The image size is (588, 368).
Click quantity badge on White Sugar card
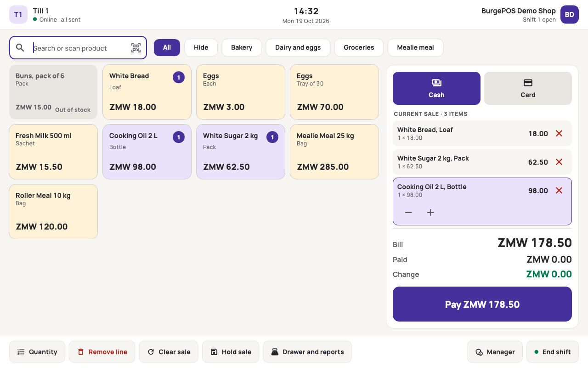(272, 137)
